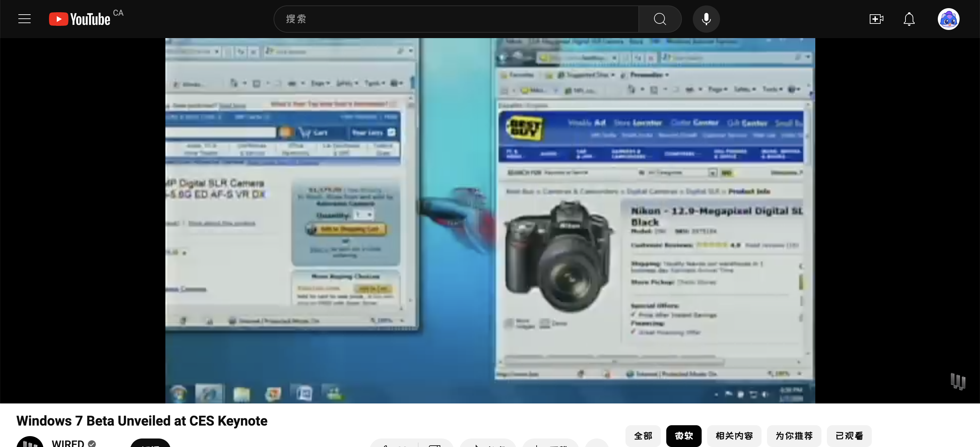
Task: Select the 相关内容 chip
Action: (x=734, y=435)
